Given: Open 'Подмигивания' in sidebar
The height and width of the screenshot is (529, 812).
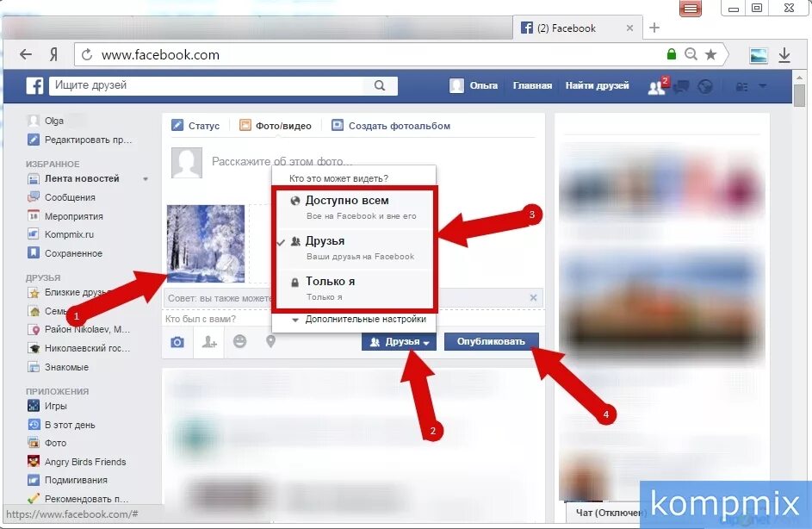Looking at the screenshot, I should tap(67, 480).
